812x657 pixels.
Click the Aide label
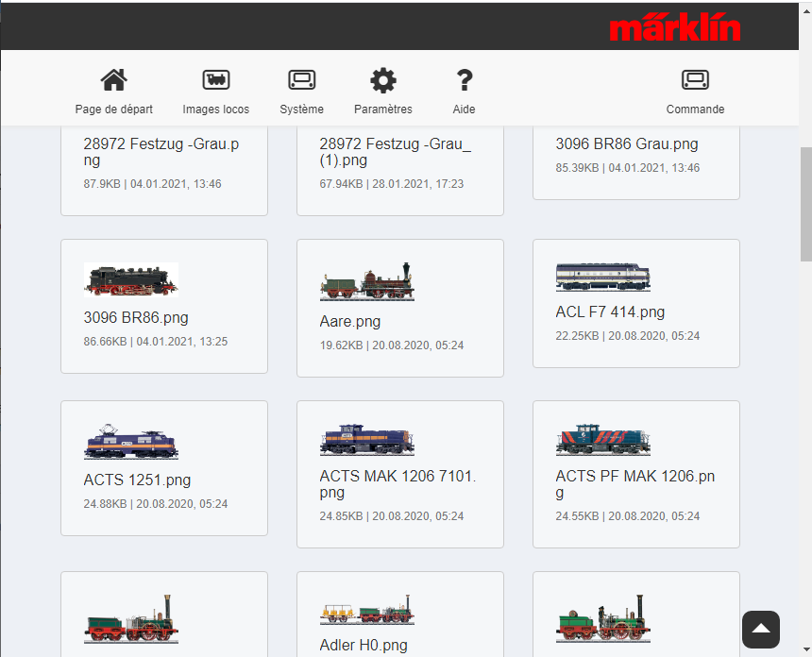coord(464,109)
